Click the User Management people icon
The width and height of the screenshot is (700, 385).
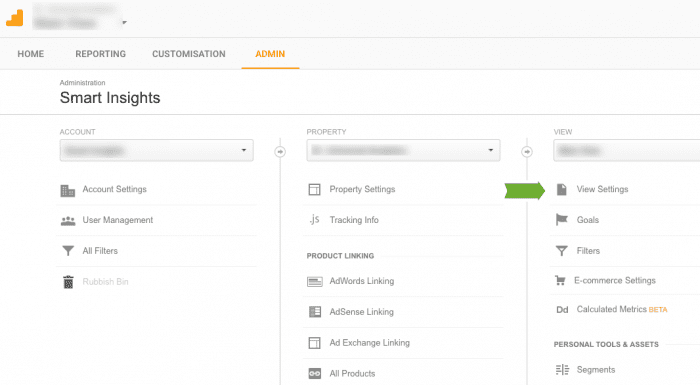point(68,221)
